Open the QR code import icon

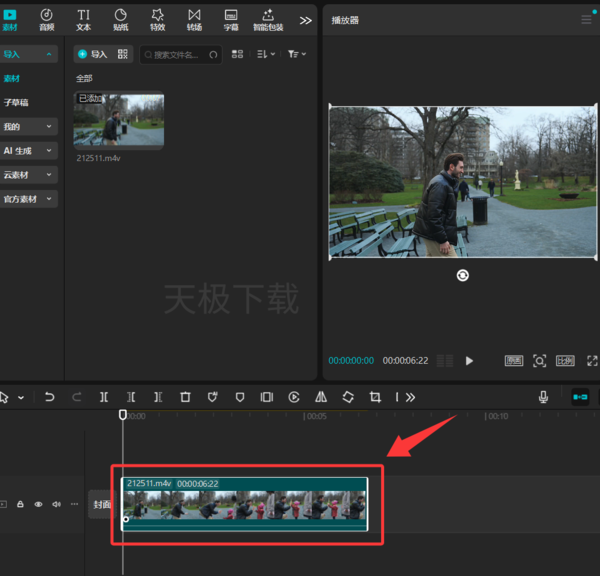pos(122,54)
